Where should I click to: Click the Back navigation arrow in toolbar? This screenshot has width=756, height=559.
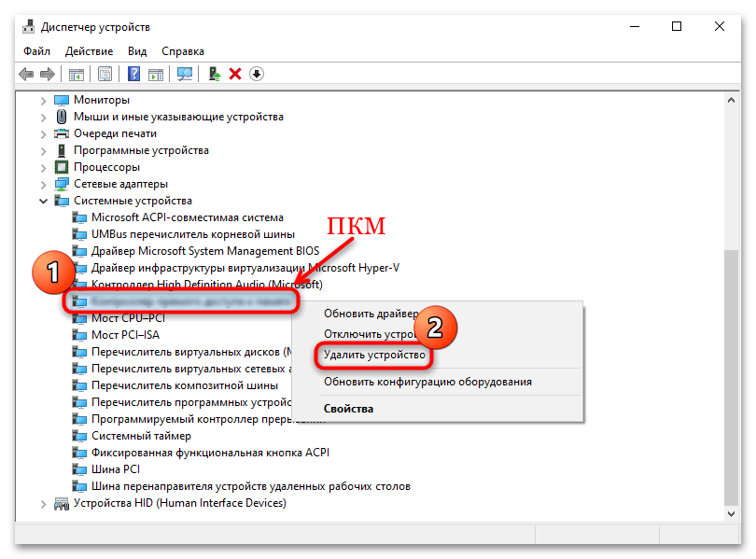(26, 74)
